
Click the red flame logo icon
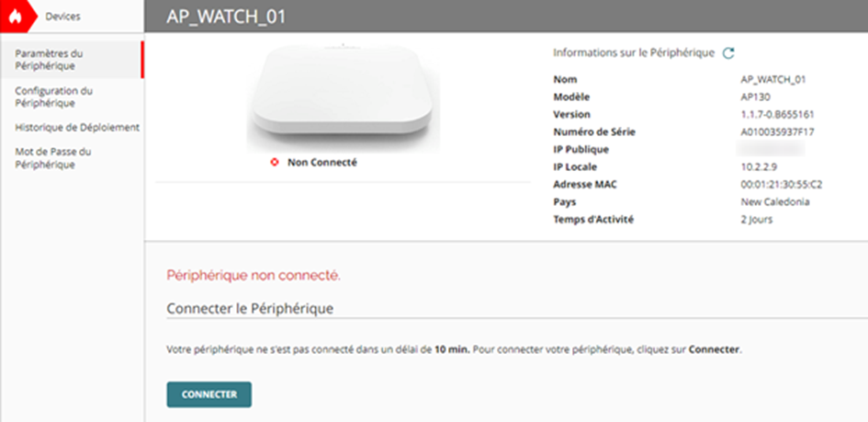pyautogui.click(x=15, y=16)
